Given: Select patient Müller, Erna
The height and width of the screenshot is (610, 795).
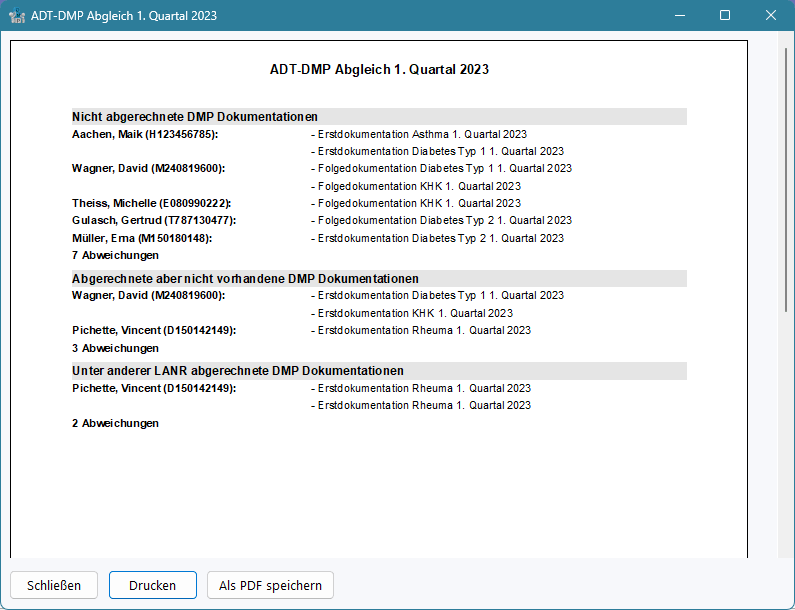Looking at the screenshot, I should tap(142, 238).
